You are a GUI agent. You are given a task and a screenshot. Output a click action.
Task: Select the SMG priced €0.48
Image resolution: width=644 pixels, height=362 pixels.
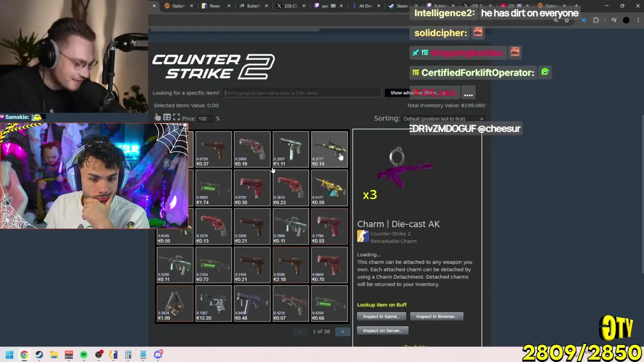point(252,304)
